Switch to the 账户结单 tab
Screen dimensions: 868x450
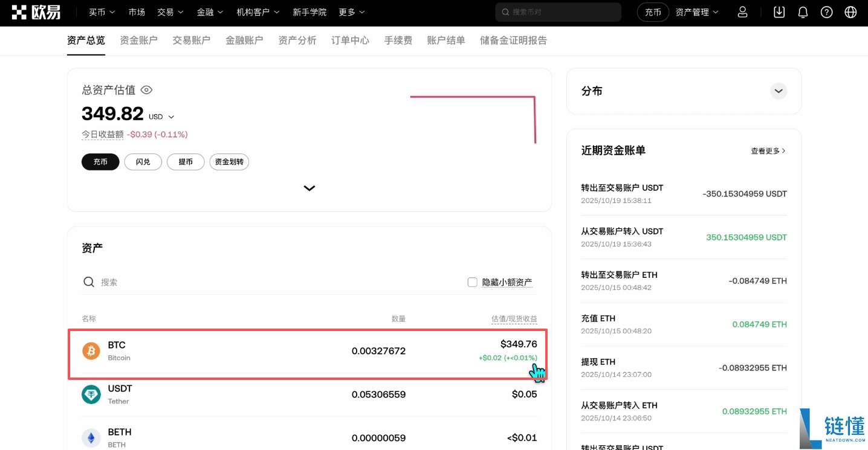(x=446, y=40)
